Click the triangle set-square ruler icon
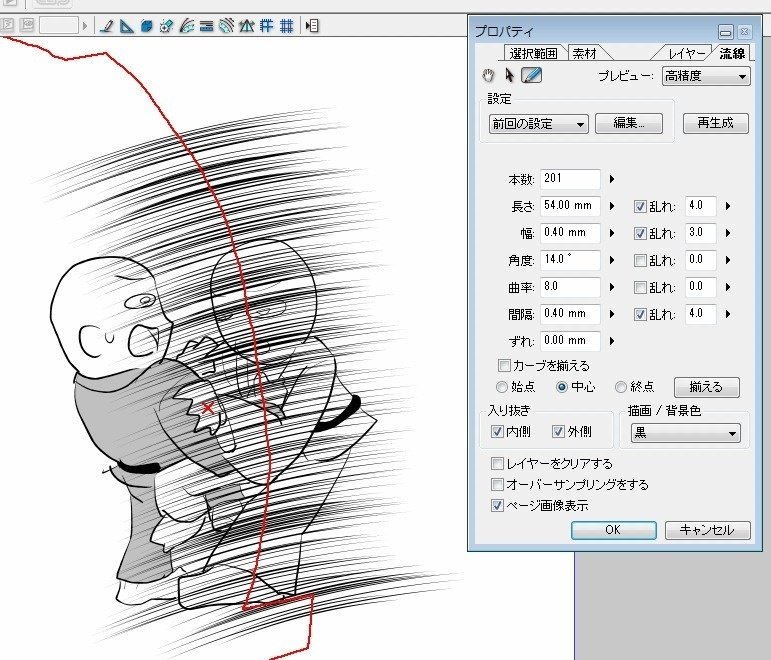The height and width of the screenshot is (660, 771). tap(127, 26)
